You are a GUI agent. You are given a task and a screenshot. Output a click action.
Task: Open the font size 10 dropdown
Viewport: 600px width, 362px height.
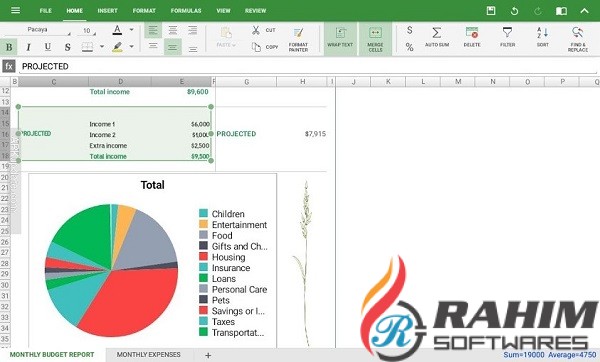click(87, 31)
